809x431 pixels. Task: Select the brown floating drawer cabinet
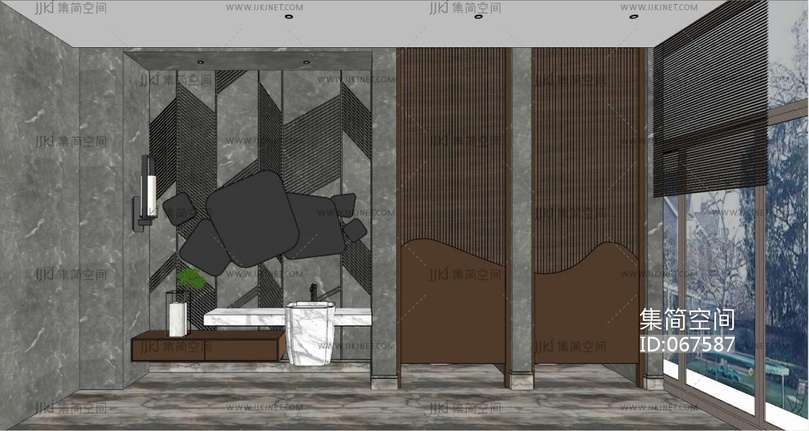(x=207, y=347)
